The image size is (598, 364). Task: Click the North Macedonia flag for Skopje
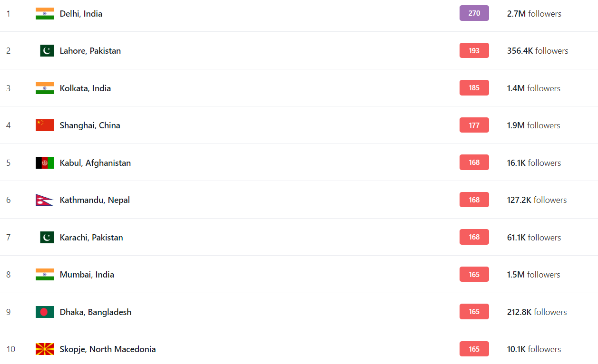[x=45, y=349]
